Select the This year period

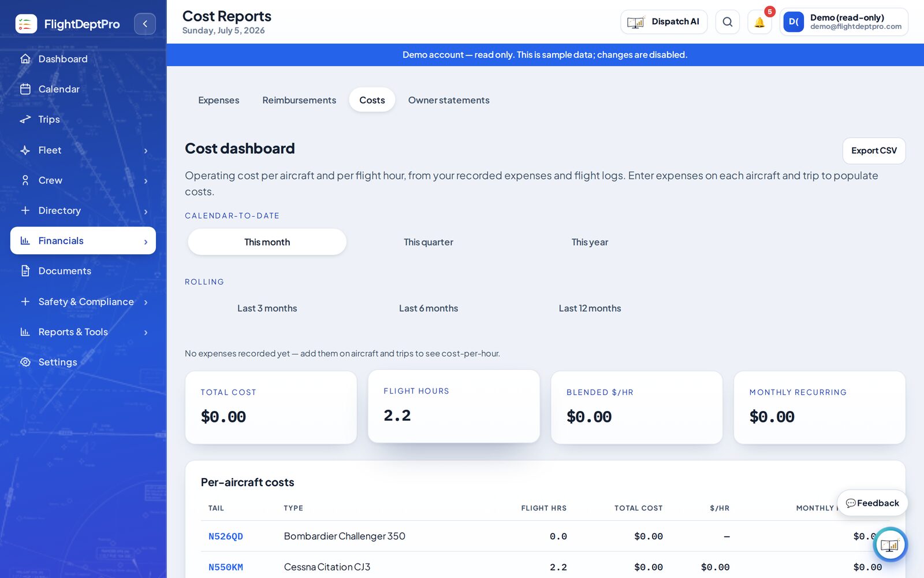pyautogui.click(x=590, y=242)
